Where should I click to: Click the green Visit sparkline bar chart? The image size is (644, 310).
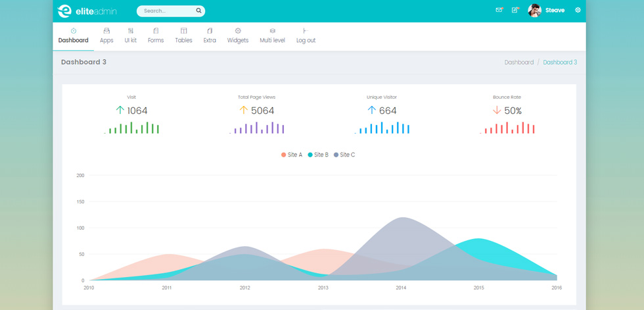click(131, 128)
